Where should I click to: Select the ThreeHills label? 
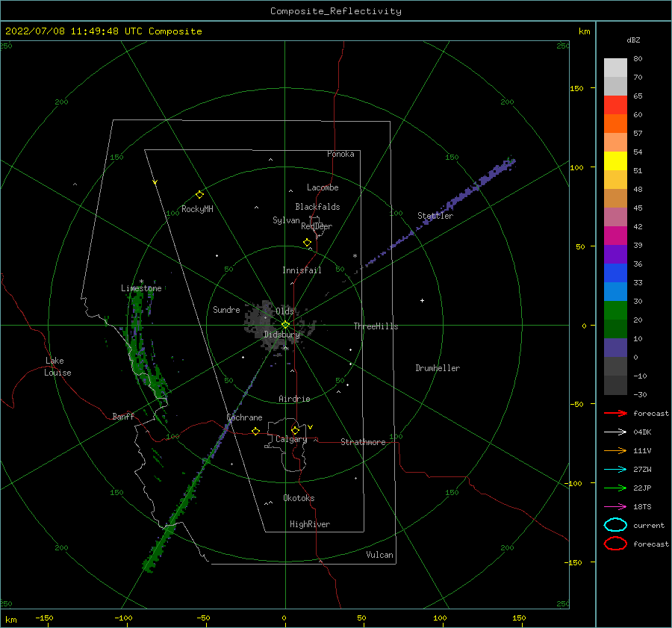(376, 326)
